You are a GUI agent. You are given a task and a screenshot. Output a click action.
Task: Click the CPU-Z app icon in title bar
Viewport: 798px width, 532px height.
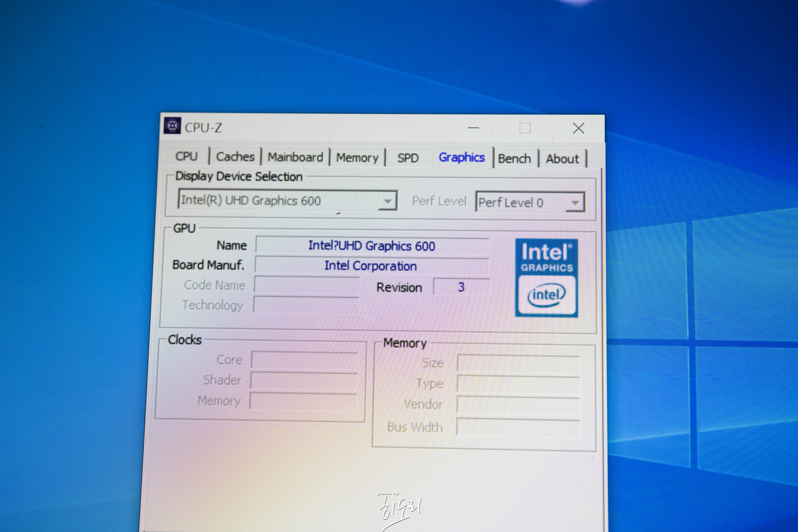click(172, 126)
